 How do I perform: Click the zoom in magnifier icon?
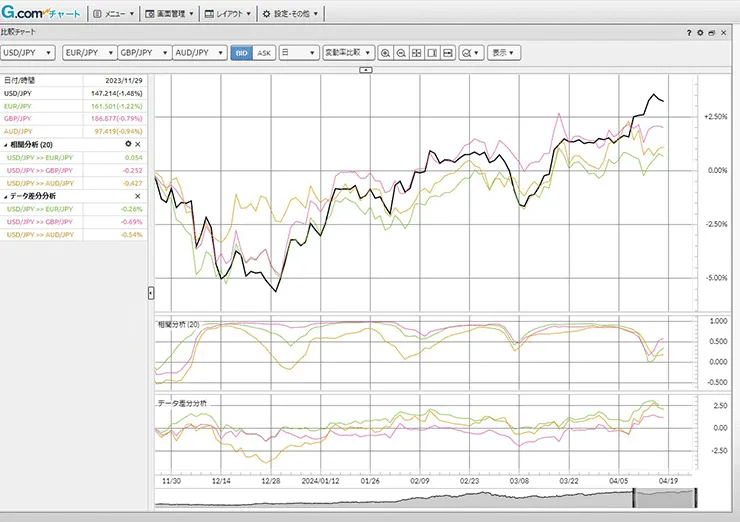[386, 53]
